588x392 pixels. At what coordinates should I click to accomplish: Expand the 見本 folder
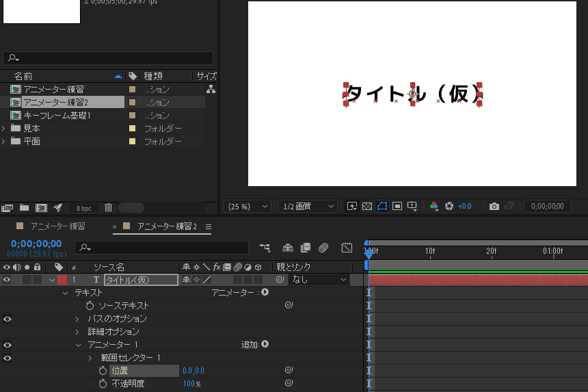[3, 129]
